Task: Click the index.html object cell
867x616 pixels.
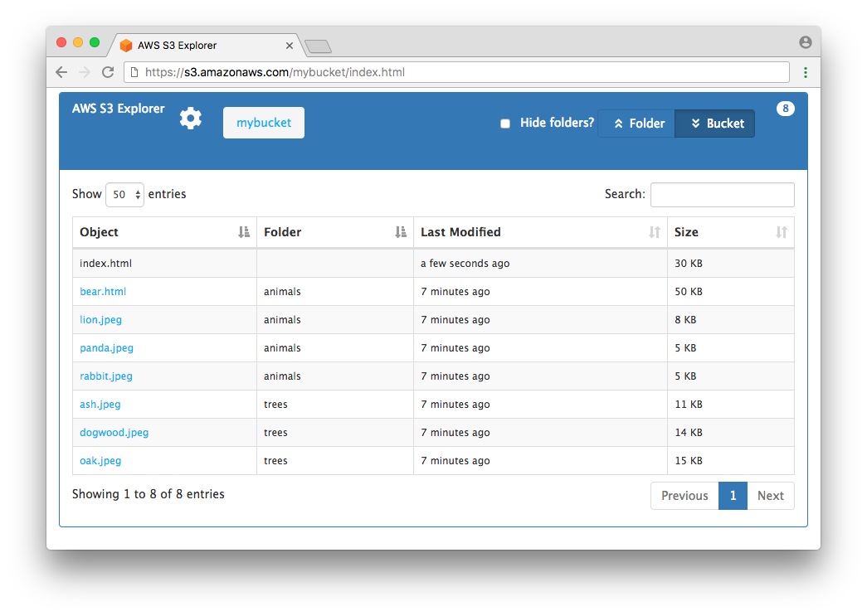Action: coord(165,264)
